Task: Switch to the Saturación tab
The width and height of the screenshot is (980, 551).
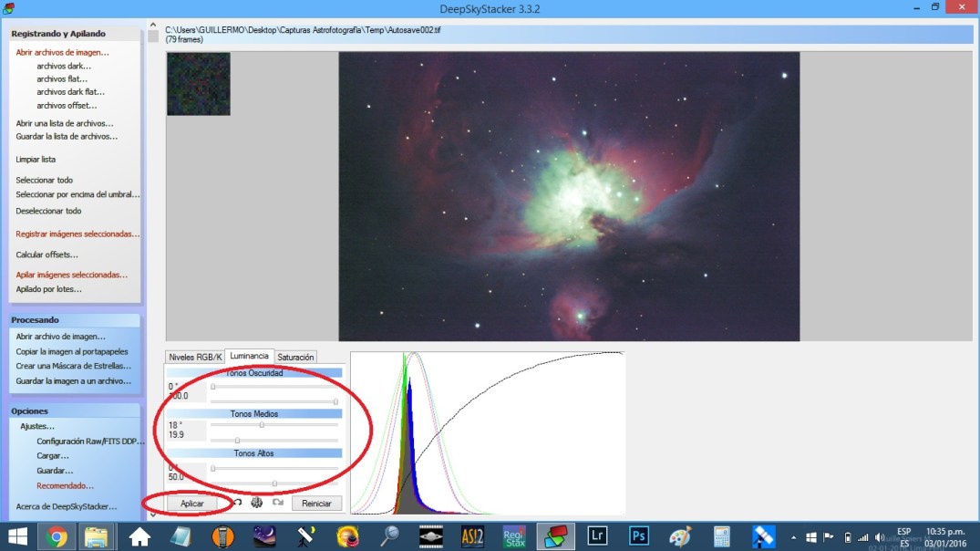Action: 295,357
